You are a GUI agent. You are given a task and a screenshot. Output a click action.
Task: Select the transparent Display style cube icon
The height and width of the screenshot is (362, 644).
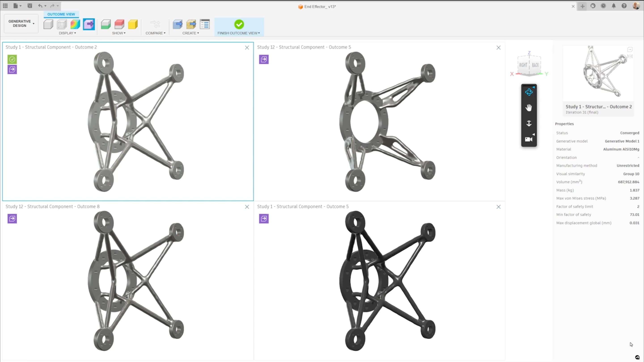click(x=61, y=24)
